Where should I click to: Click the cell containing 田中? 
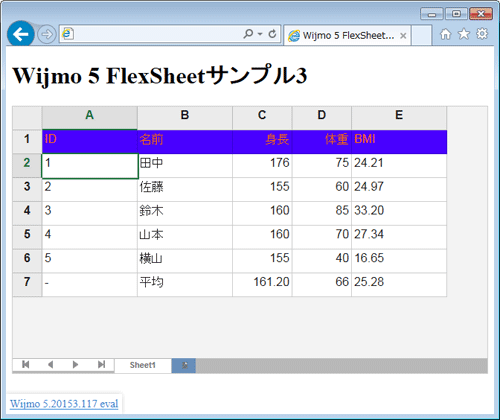185,165
